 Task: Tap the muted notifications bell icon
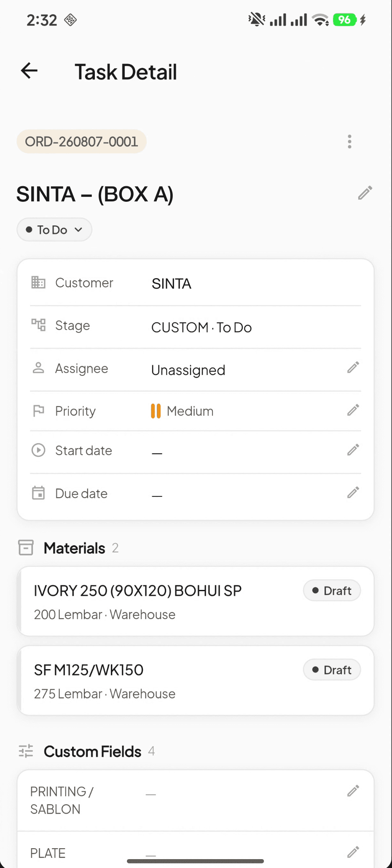[257, 19]
